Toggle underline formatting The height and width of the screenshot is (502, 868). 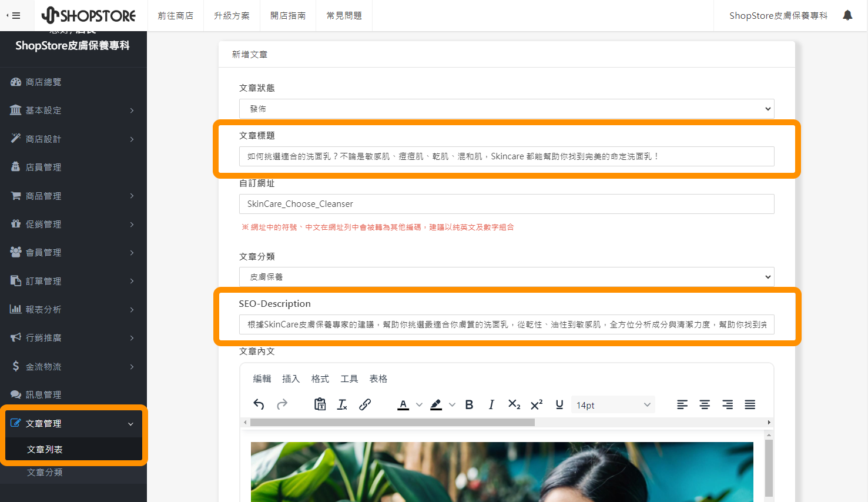tap(559, 404)
